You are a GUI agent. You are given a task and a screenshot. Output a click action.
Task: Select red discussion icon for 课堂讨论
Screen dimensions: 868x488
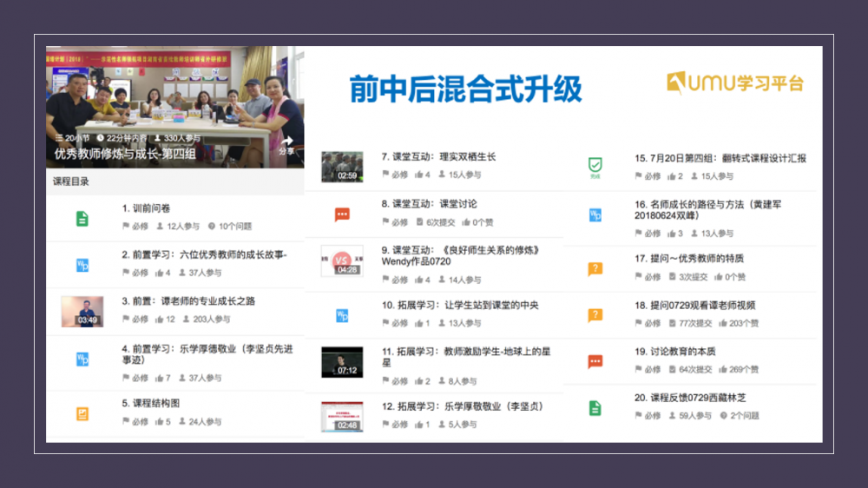coord(342,214)
